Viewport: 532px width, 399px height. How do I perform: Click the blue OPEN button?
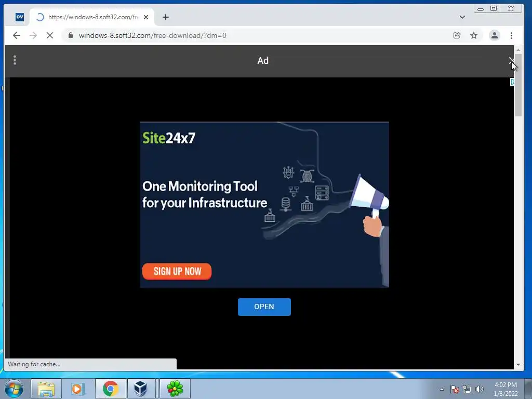coord(264,307)
